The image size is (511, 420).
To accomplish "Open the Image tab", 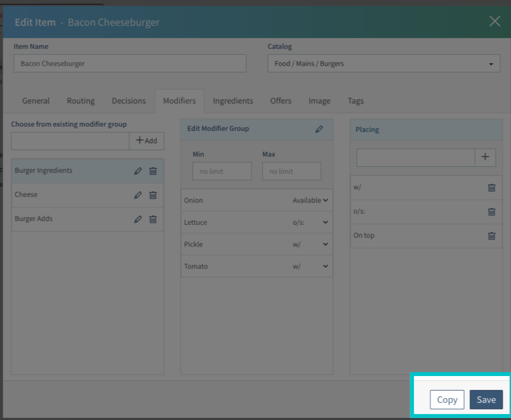I will (x=319, y=101).
